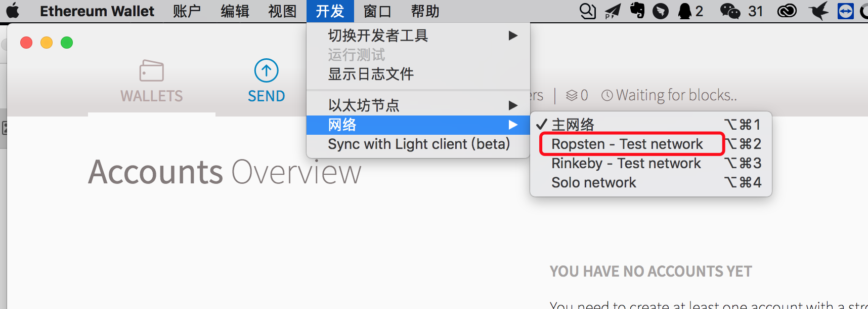Click the paper plane icon in menu bar

point(613,11)
